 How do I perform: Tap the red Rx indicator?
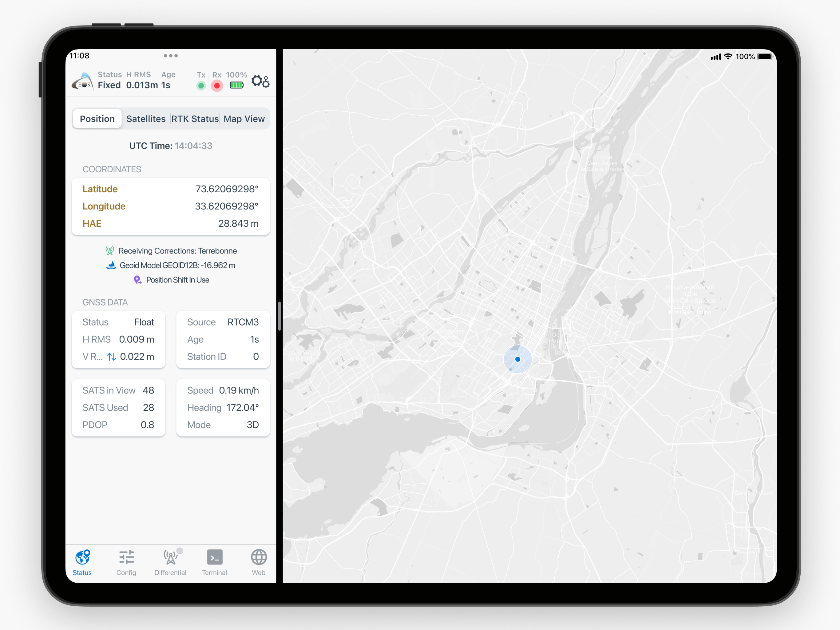217,86
